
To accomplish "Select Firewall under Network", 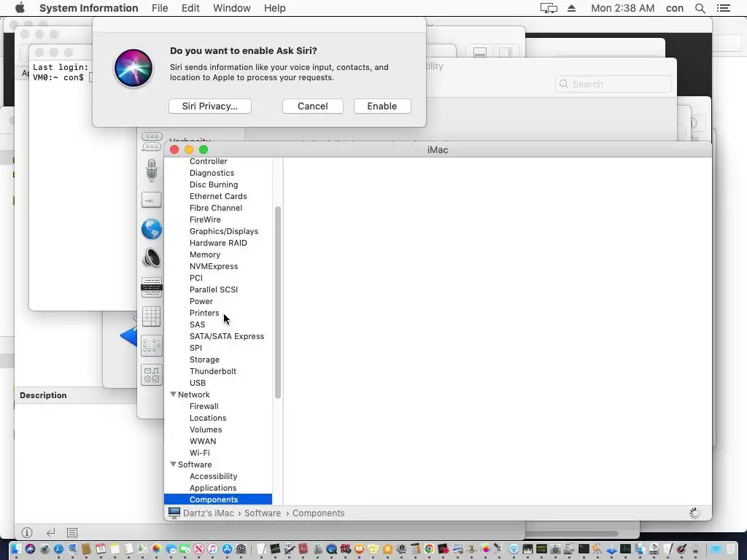I will 204,406.
